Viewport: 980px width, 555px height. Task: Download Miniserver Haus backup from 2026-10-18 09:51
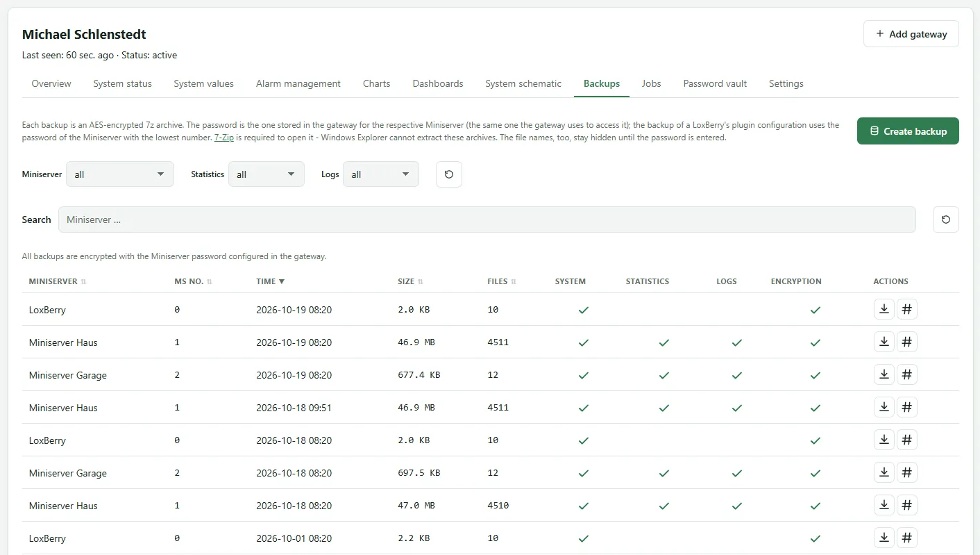[x=884, y=407]
